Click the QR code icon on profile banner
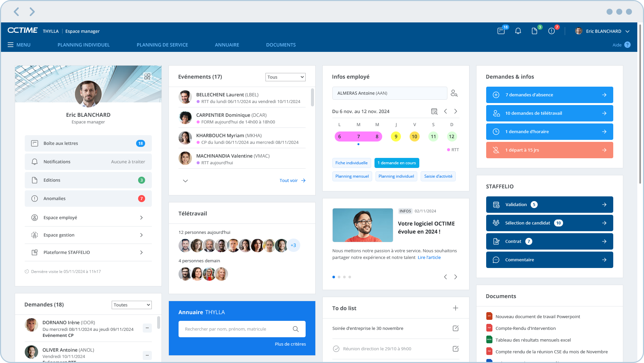644x363 pixels. [x=147, y=77]
